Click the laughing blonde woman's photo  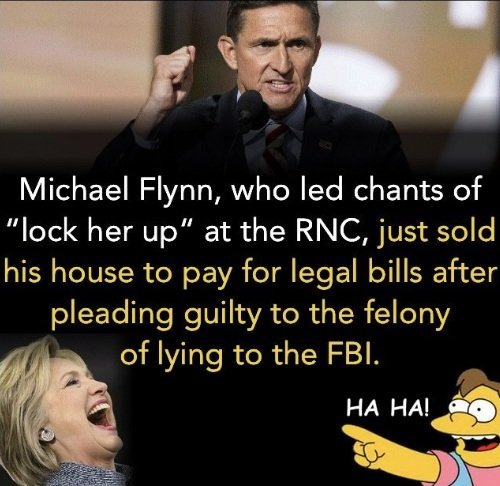(x=63, y=411)
